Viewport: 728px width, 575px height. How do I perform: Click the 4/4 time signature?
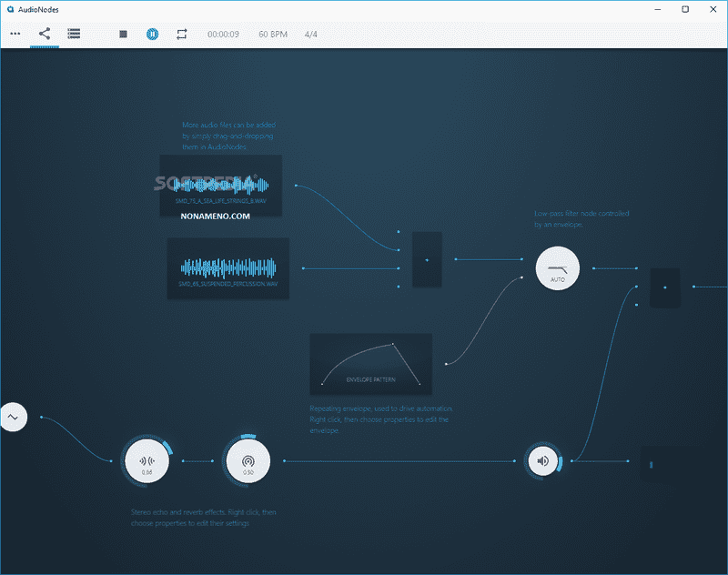click(310, 35)
